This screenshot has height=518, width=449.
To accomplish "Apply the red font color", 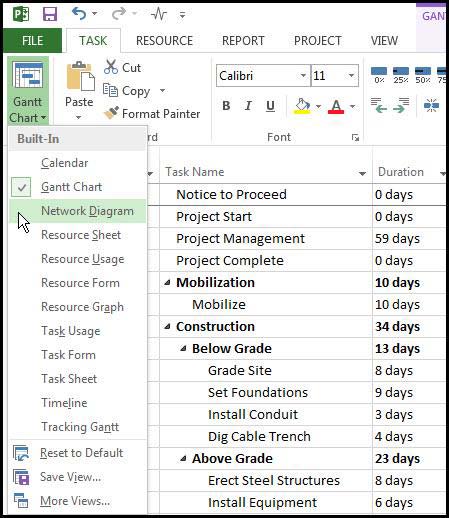I will pyautogui.click(x=336, y=107).
